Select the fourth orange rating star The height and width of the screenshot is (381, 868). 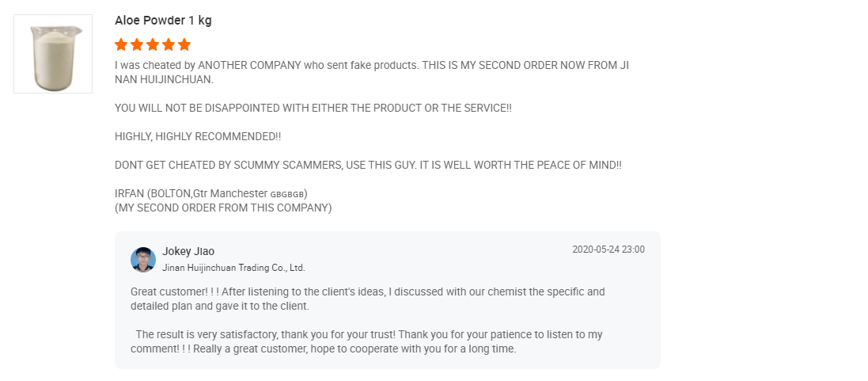point(169,44)
